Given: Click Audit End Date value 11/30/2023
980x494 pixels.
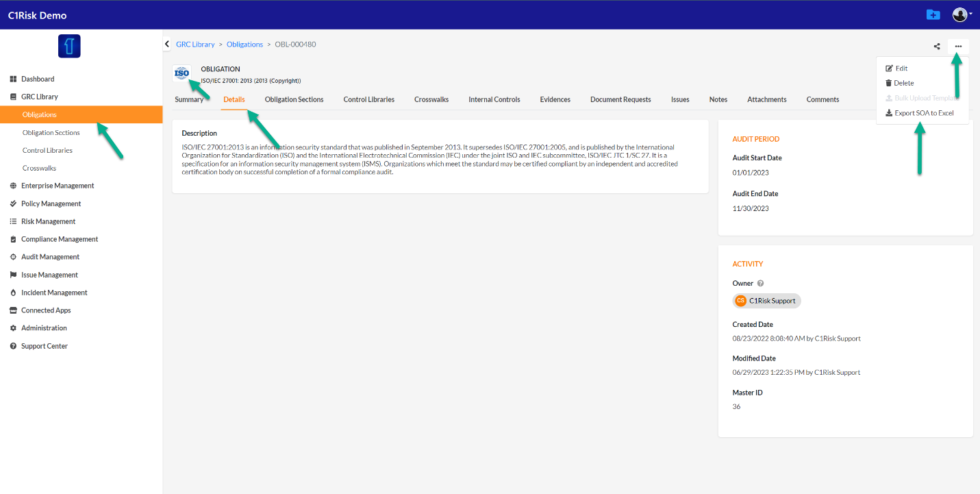Looking at the screenshot, I should pyautogui.click(x=751, y=208).
